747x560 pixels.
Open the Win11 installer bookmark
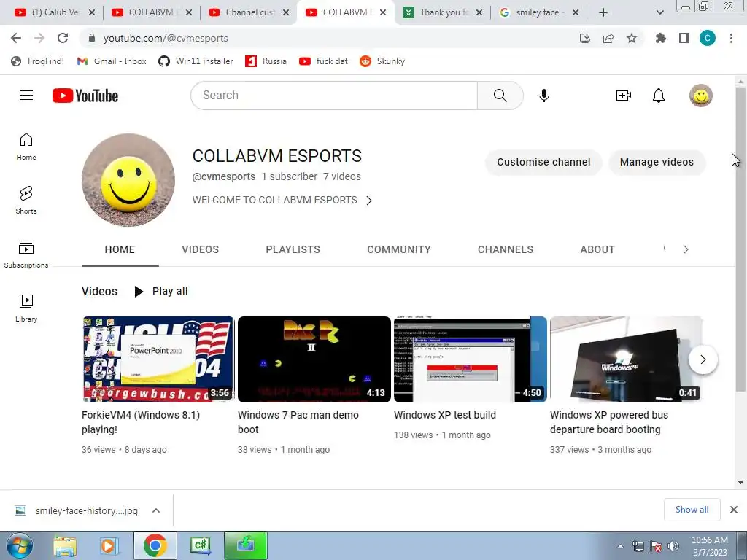196,61
